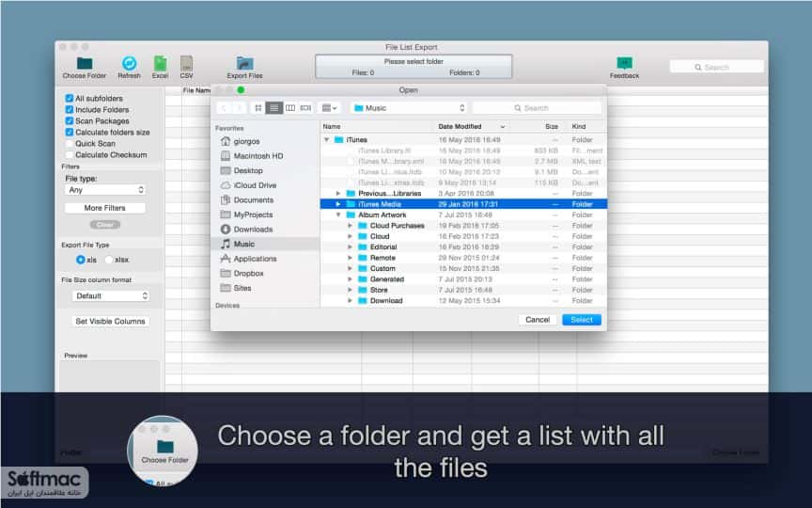Open the File type Any dropdown

click(x=105, y=190)
